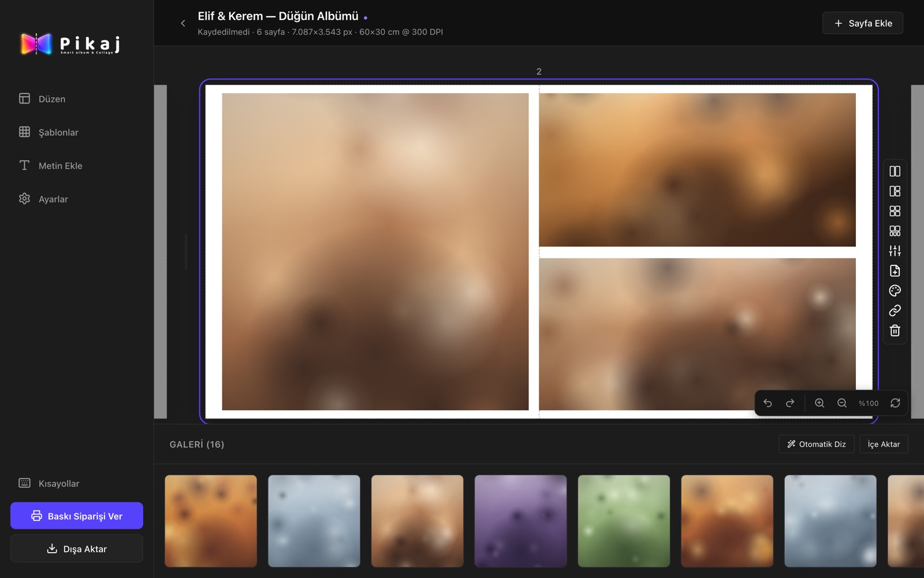Apply the four-cell grid layout icon

[x=895, y=211]
